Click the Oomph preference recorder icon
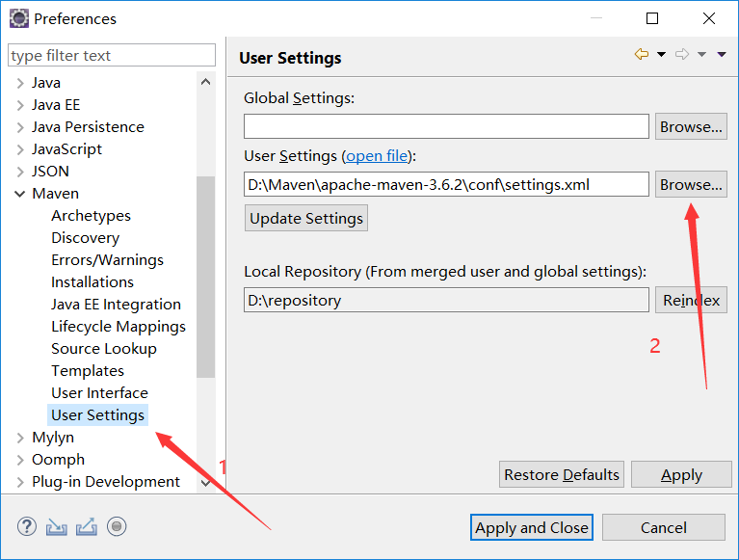The width and height of the screenshot is (739, 560). 117,526
